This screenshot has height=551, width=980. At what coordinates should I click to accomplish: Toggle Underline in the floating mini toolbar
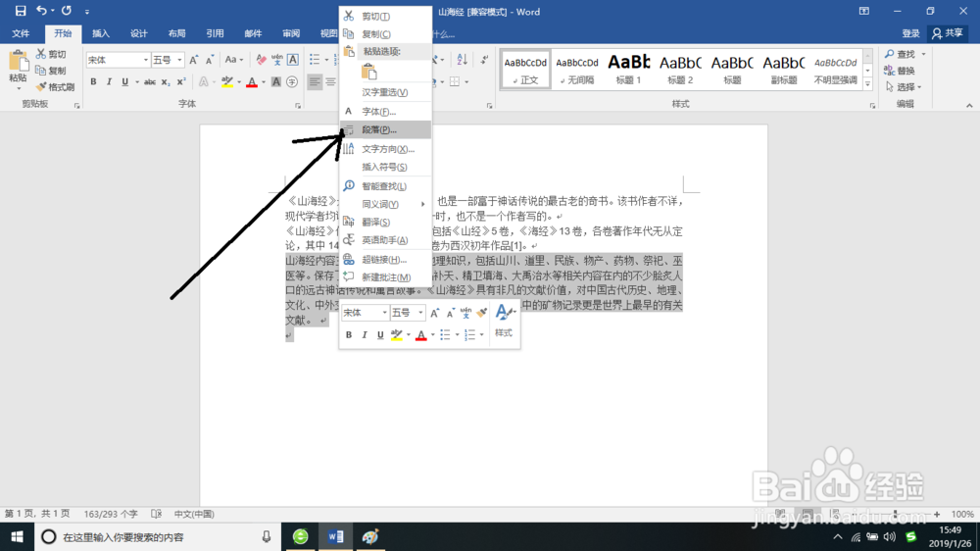(x=380, y=335)
